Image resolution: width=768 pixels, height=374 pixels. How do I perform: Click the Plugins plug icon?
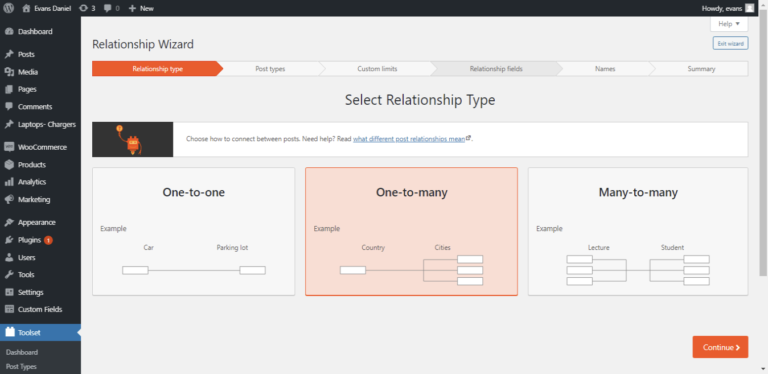click(x=9, y=240)
